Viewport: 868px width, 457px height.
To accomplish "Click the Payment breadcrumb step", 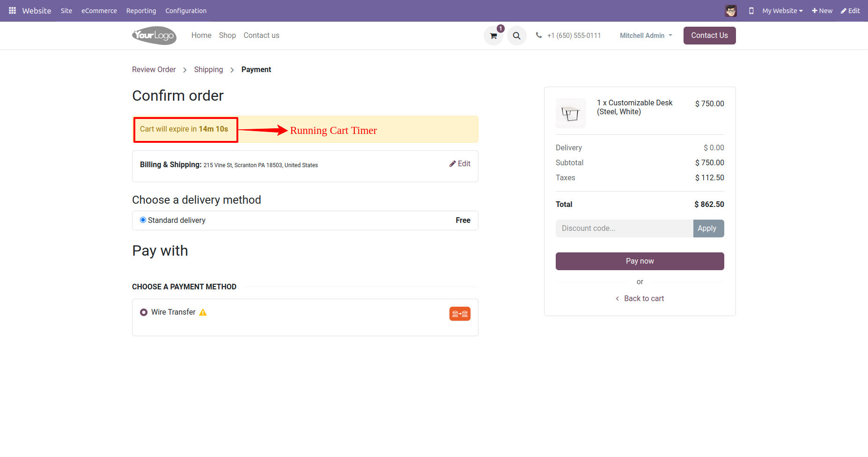I will click(256, 69).
